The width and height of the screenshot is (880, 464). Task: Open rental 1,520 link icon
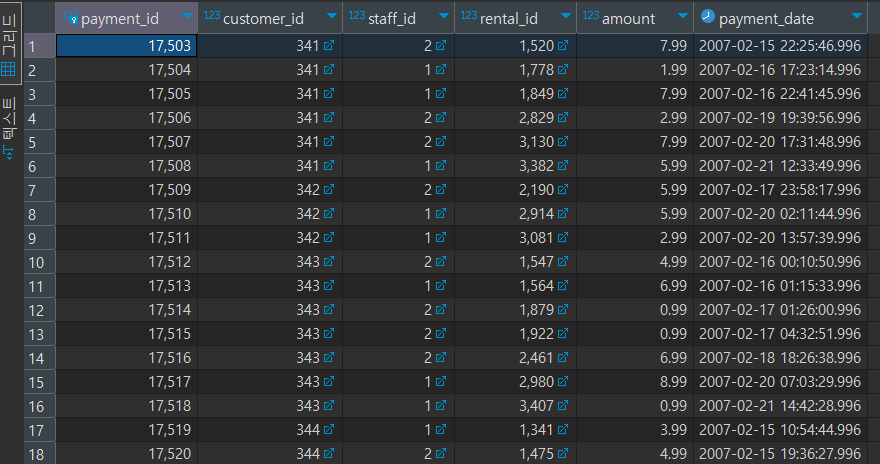tap(563, 45)
